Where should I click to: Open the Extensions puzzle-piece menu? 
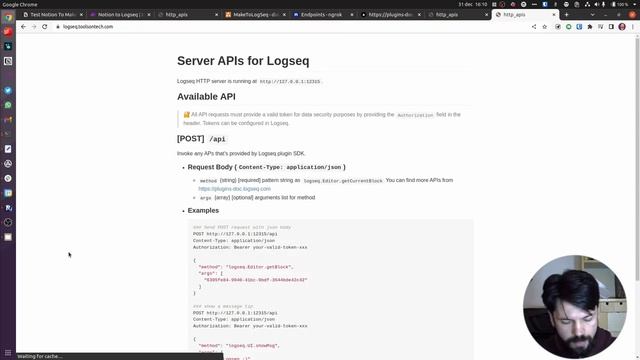[590, 27]
